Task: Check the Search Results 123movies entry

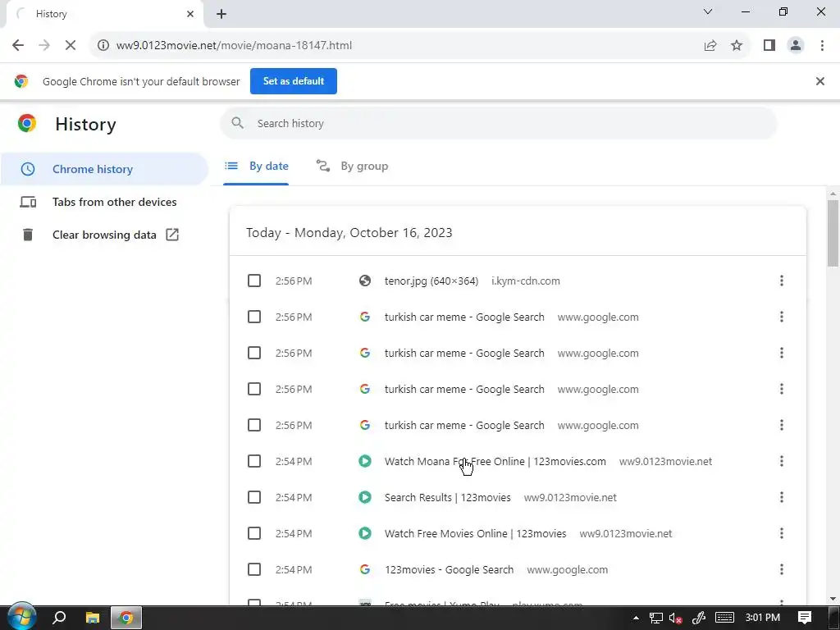Action: pyautogui.click(x=254, y=497)
